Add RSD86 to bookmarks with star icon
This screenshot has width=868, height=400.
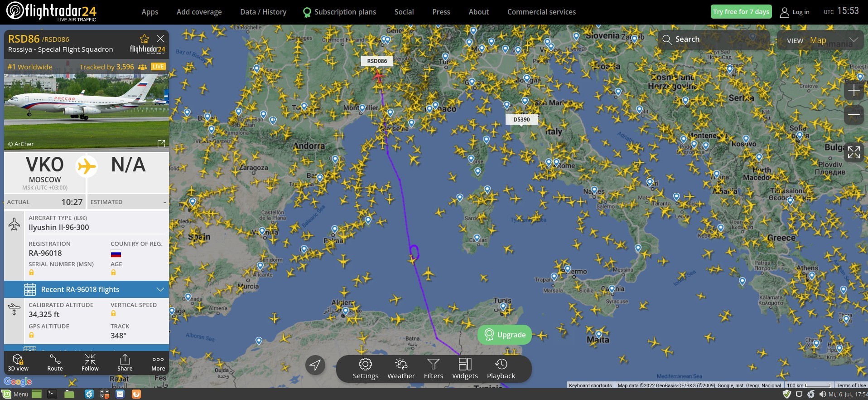(145, 39)
